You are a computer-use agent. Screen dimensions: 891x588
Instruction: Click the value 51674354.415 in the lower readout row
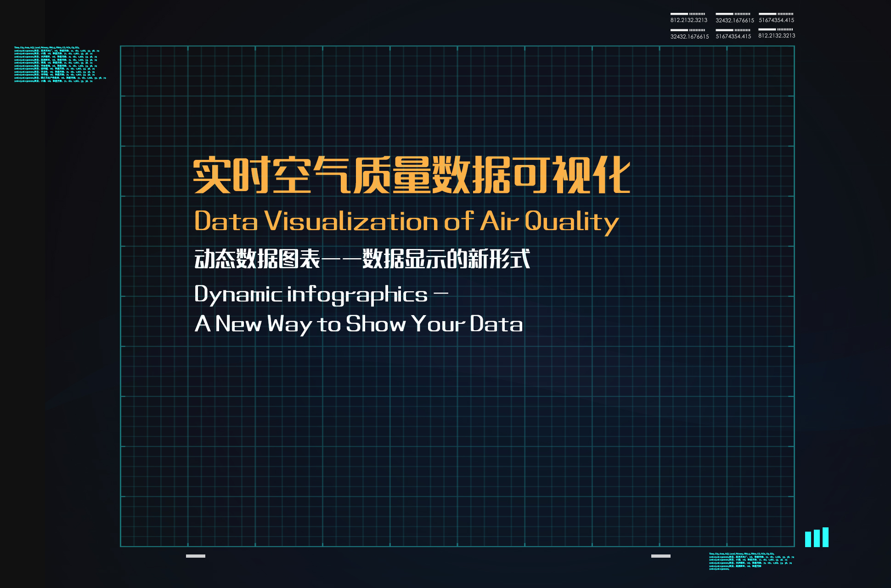[733, 36]
